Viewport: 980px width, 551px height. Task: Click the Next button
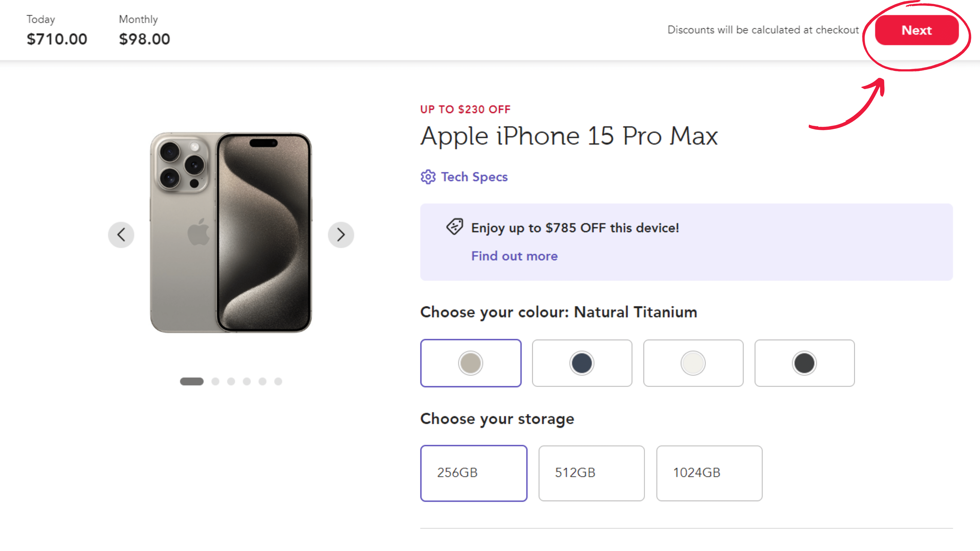click(916, 30)
